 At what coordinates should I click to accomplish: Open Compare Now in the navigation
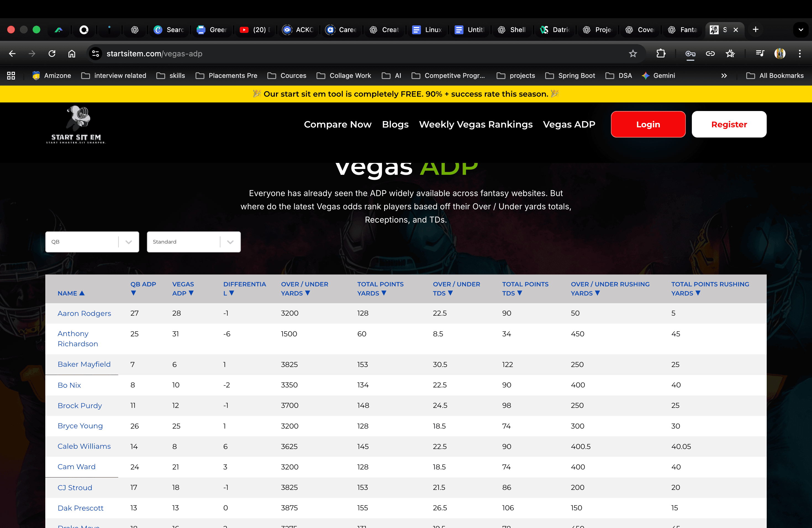click(338, 125)
